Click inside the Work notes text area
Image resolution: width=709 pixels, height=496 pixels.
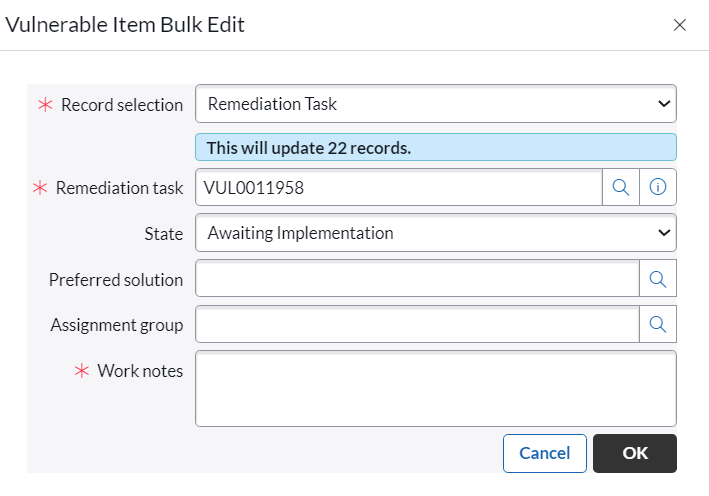436,388
